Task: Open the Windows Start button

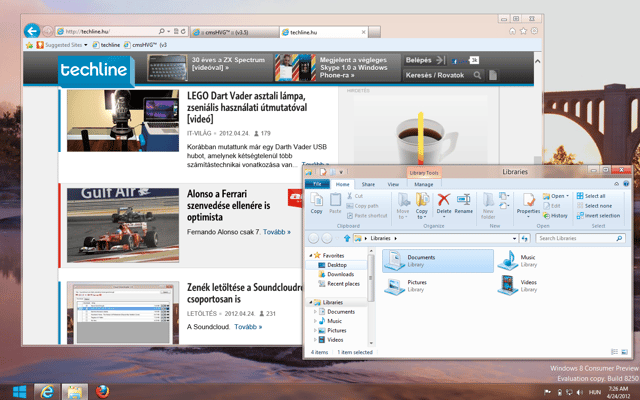Action: pos(20,392)
